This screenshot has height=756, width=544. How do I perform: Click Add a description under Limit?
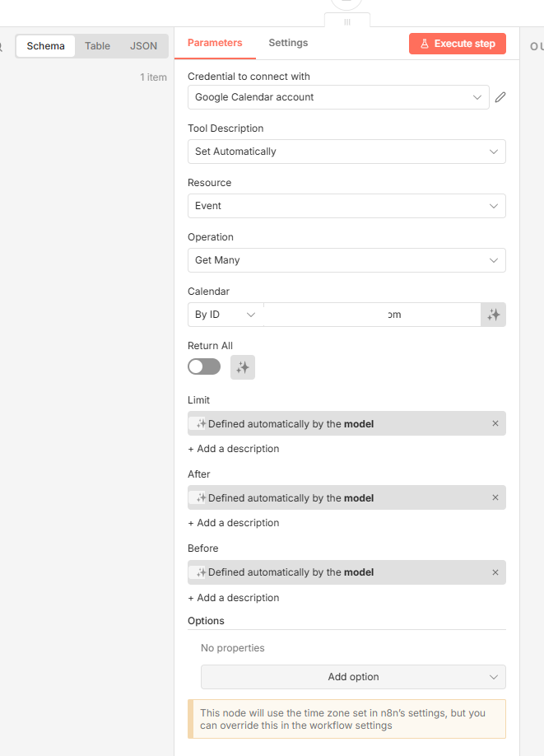(234, 449)
